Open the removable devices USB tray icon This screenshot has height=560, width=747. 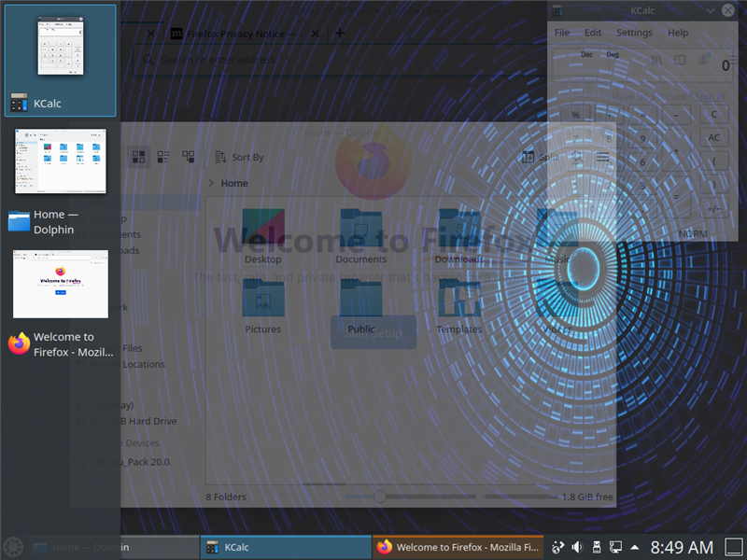click(597, 547)
